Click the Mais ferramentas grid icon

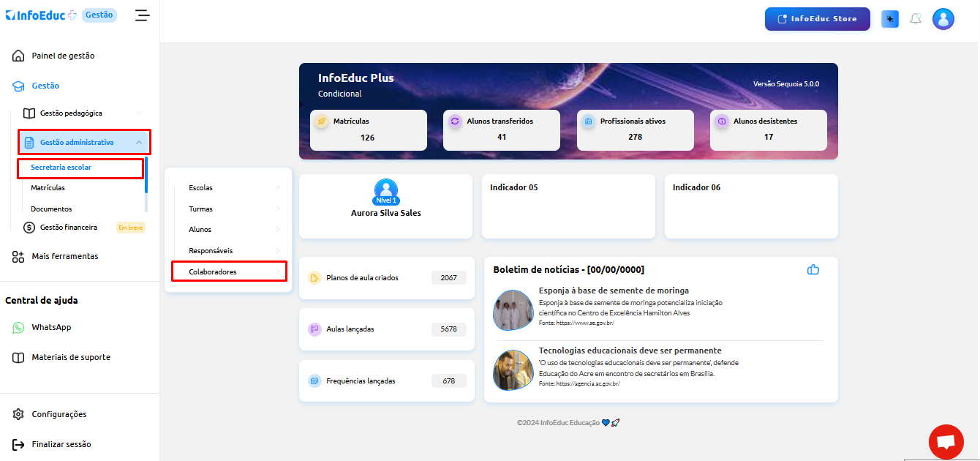(x=18, y=257)
